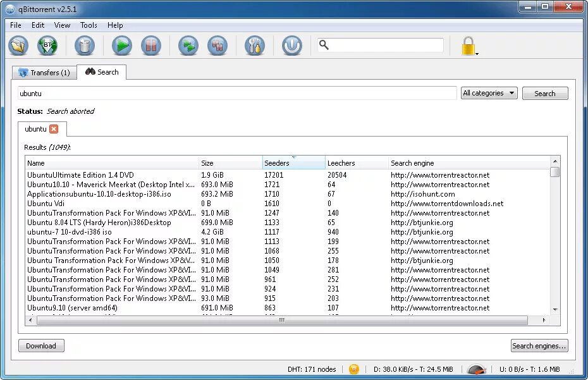Click the connection status icon in the status bar

click(353, 369)
